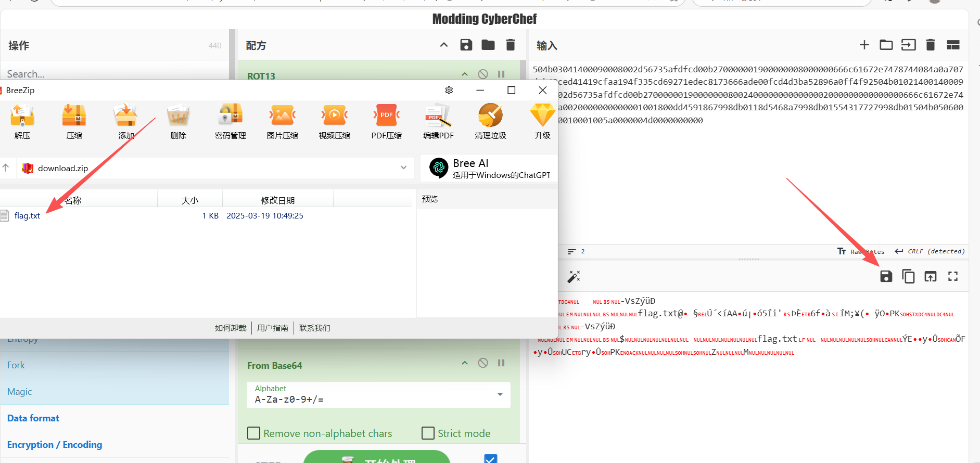Click the green bake button
Viewport: 980px width, 463px height.
click(377, 457)
